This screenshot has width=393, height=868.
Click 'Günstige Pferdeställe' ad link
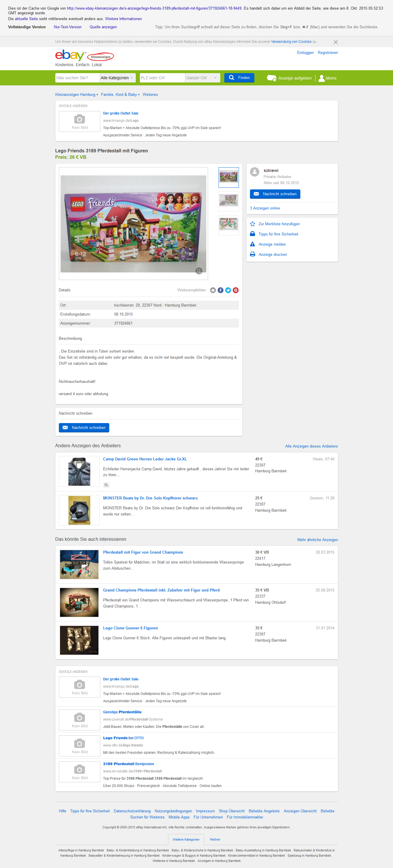[122, 712]
